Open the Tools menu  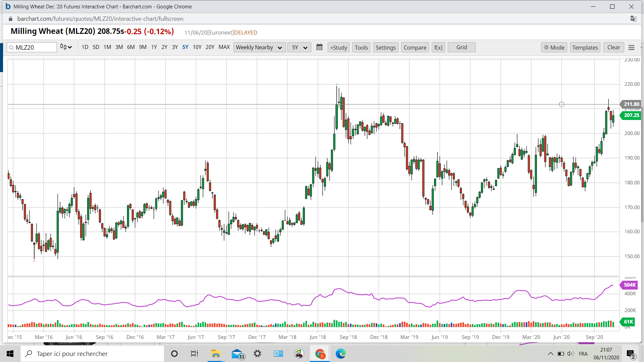(x=361, y=48)
